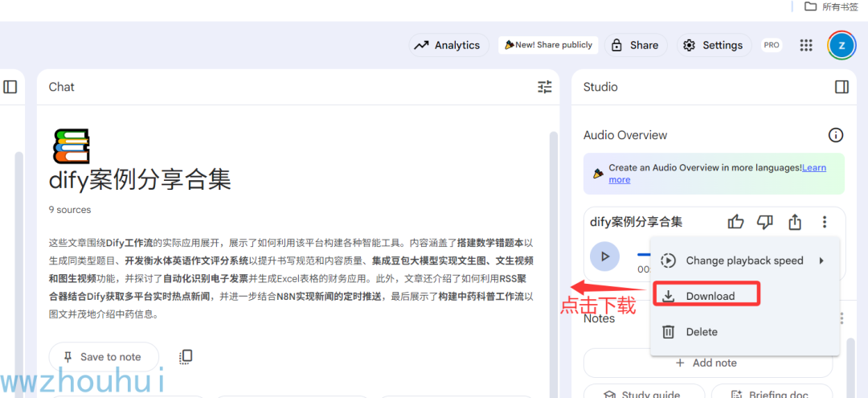The width and height of the screenshot is (868, 398).
Task: Click the notebook title dify案例分享合集
Action: [140, 180]
